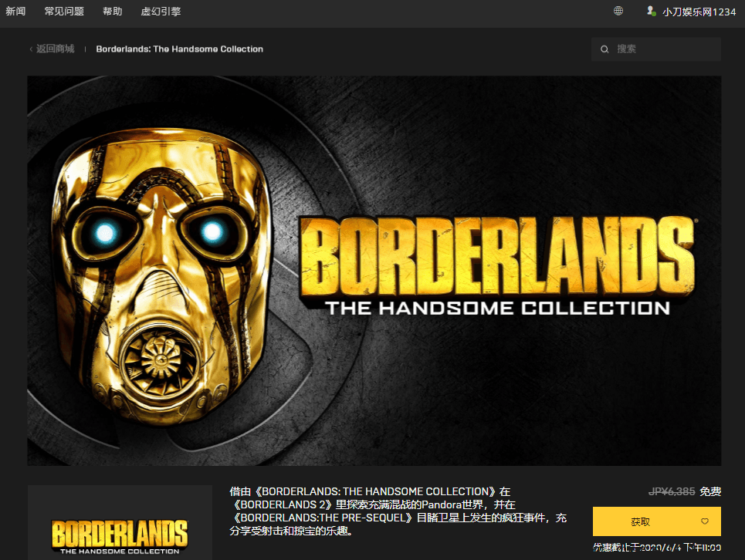The width and height of the screenshot is (745, 560).
Task: Click the Borderlands: The Handsome Collection breadcrumb
Action: coord(179,49)
